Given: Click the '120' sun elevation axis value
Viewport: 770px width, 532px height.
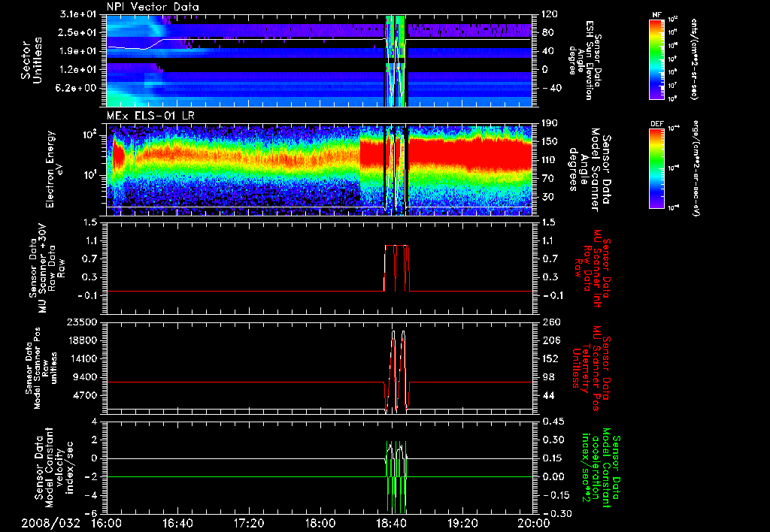Looking at the screenshot, I should (550, 14).
